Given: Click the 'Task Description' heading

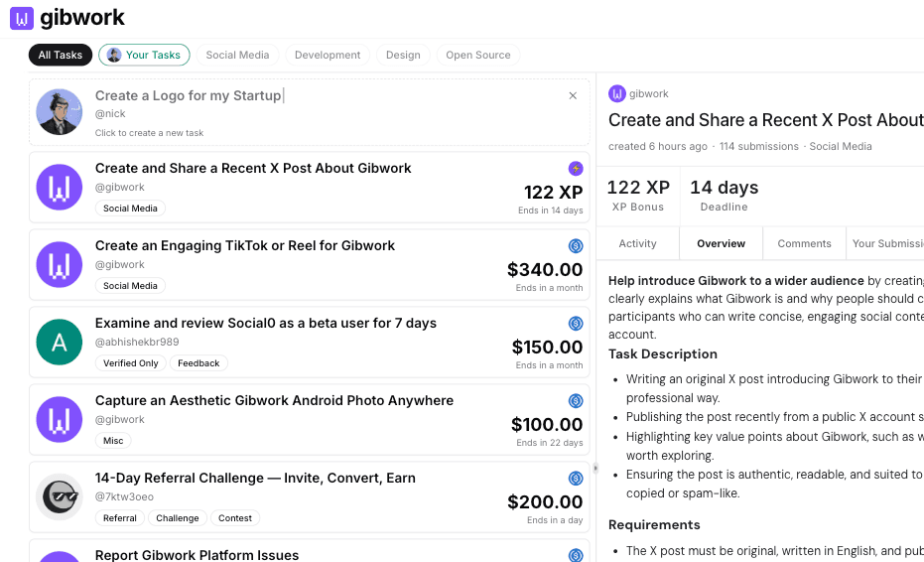Looking at the screenshot, I should pos(663,353).
